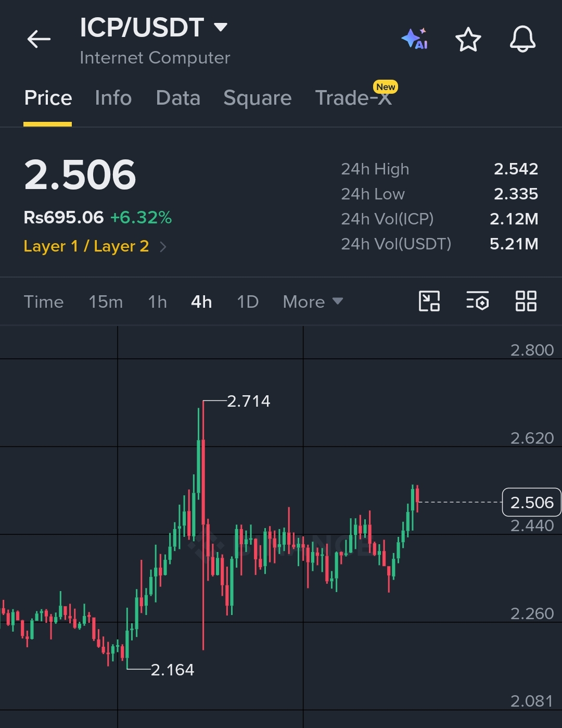Viewport: 562px width, 728px height.
Task: Select the 1h chart interval
Action: (x=157, y=302)
